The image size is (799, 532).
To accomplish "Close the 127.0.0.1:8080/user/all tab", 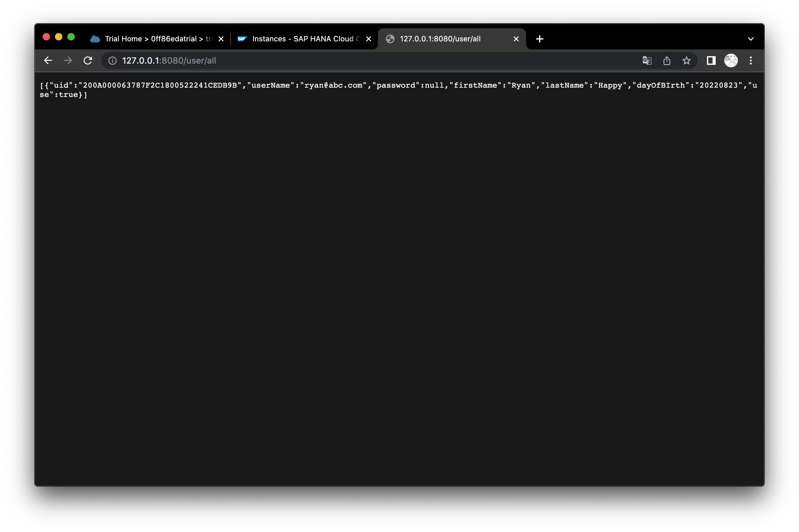I will tap(516, 39).
